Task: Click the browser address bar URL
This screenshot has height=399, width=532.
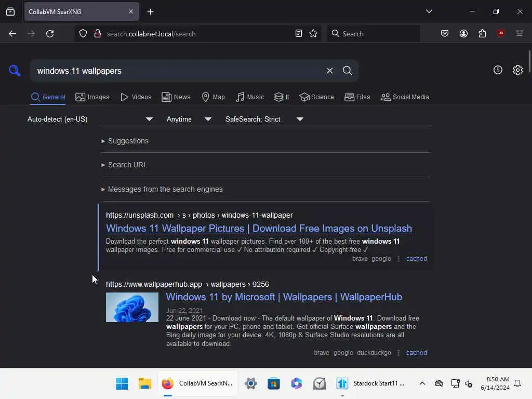Action: [x=151, y=34]
